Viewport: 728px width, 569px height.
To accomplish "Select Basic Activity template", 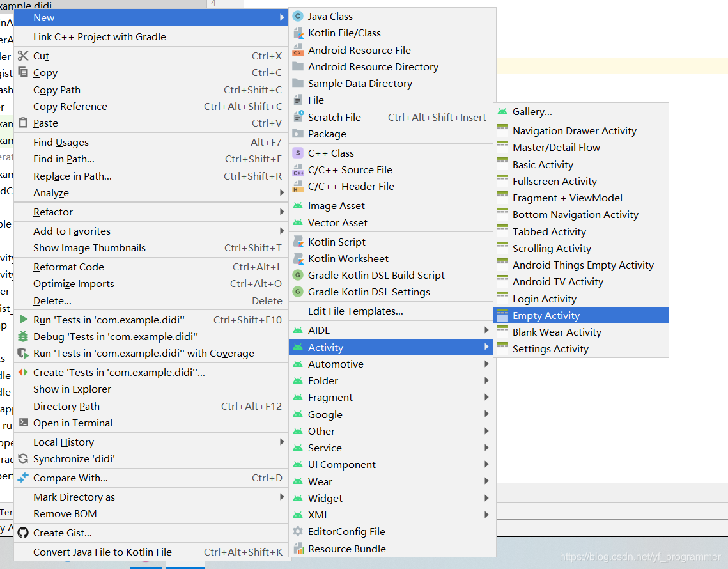I will point(581,164).
